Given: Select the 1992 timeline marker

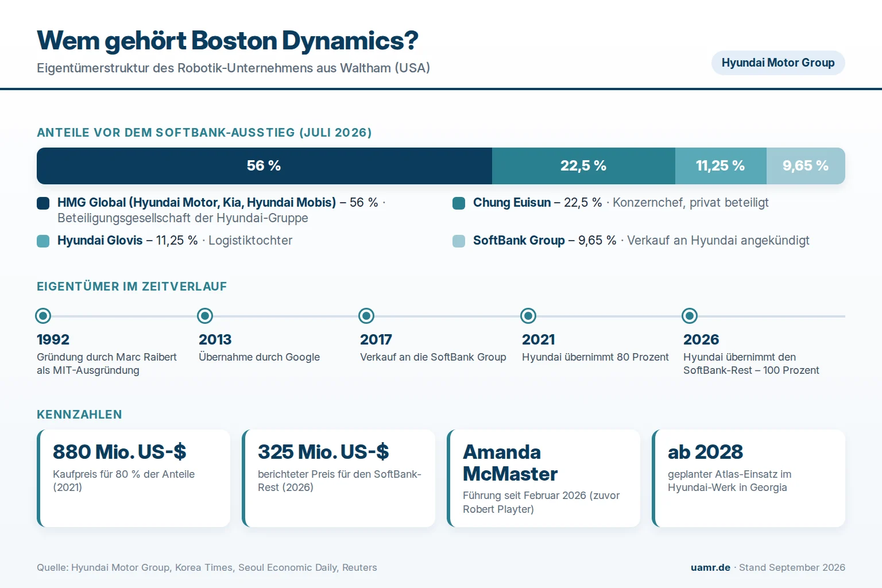Looking at the screenshot, I should point(43,316).
